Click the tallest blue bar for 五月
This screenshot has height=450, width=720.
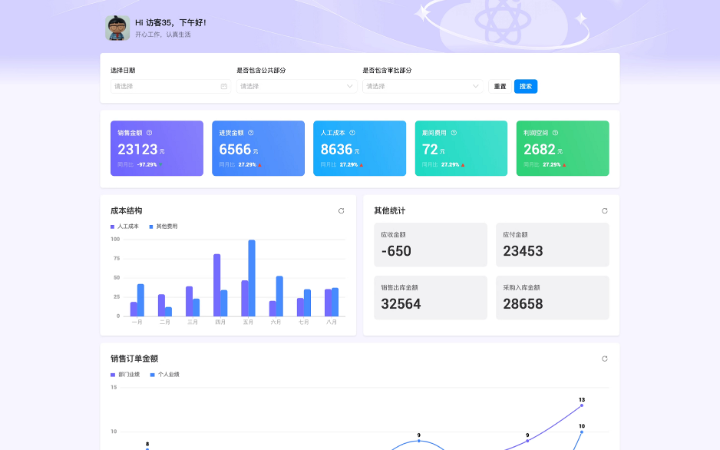[x=252, y=278]
